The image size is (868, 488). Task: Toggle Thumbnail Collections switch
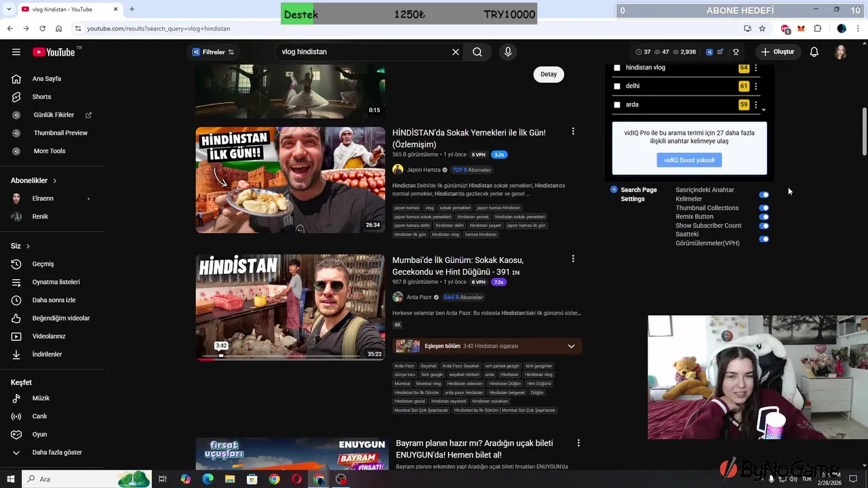tap(764, 208)
